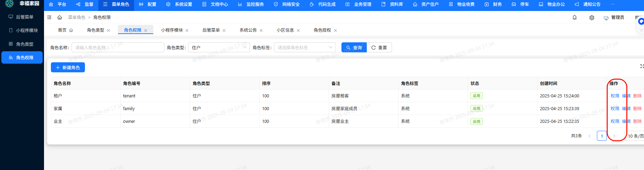
Task: Click the notification bell icon
Action: (575, 18)
